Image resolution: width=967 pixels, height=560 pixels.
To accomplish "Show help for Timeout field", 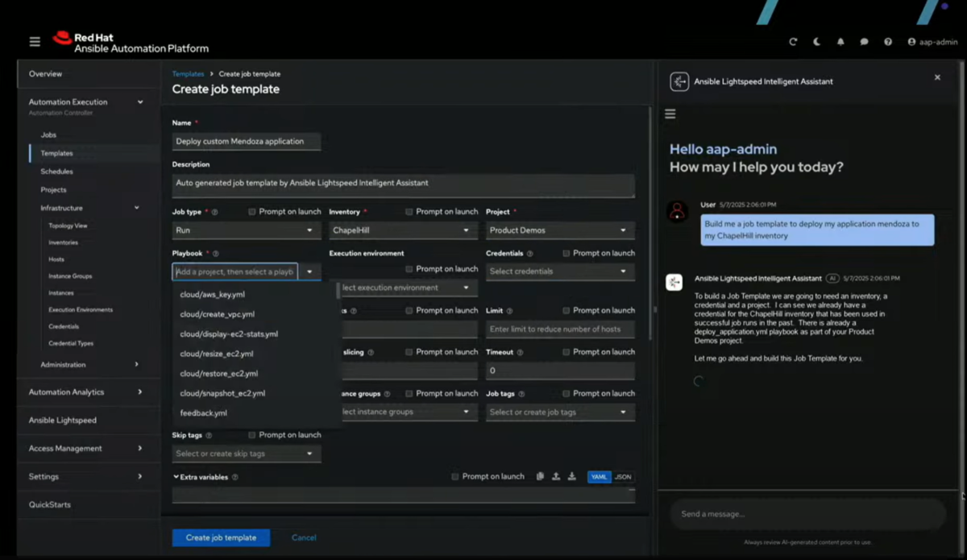I will tap(520, 353).
